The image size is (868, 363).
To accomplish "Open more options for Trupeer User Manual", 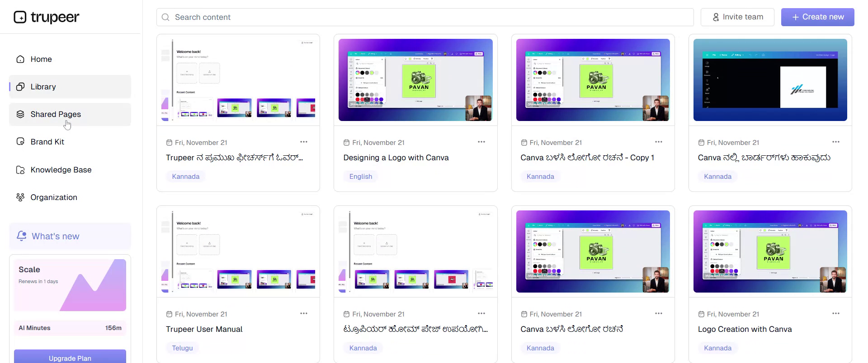I will tap(304, 313).
